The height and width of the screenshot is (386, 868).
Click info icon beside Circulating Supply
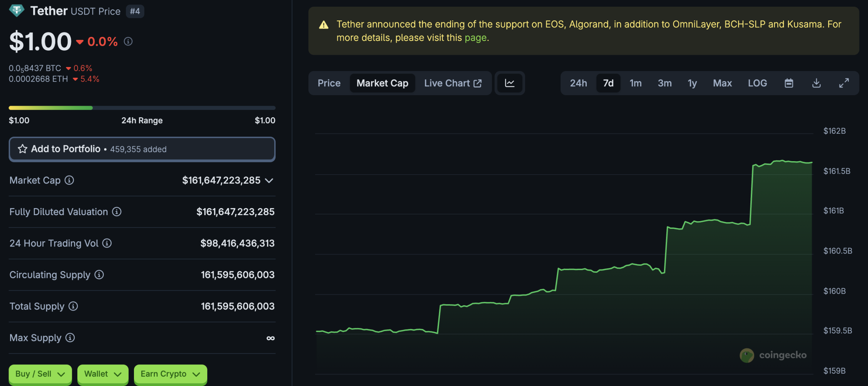click(99, 275)
